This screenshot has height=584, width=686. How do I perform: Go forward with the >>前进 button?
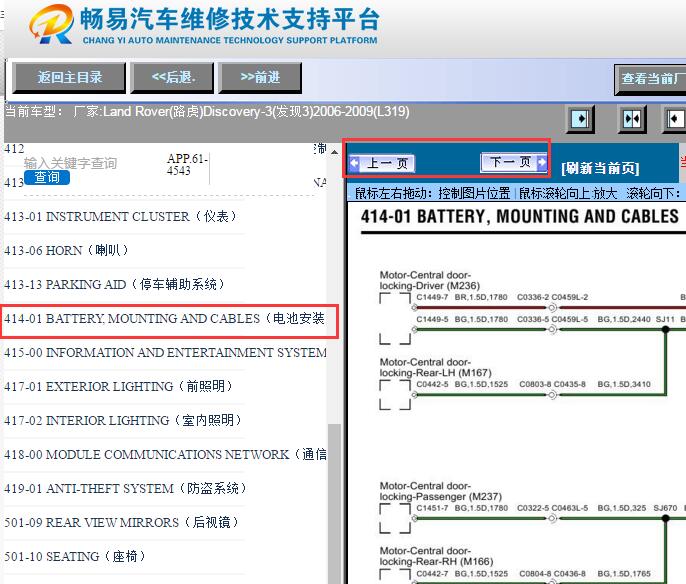(x=260, y=78)
